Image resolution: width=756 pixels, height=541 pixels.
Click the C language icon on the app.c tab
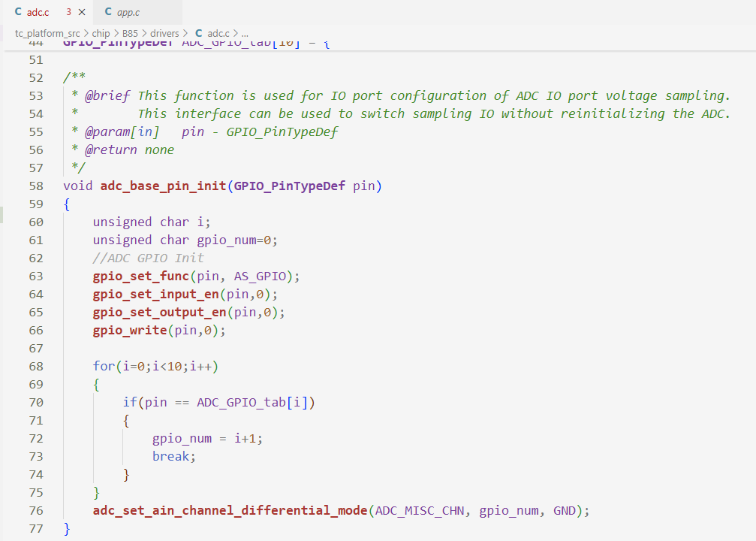coord(110,12)
